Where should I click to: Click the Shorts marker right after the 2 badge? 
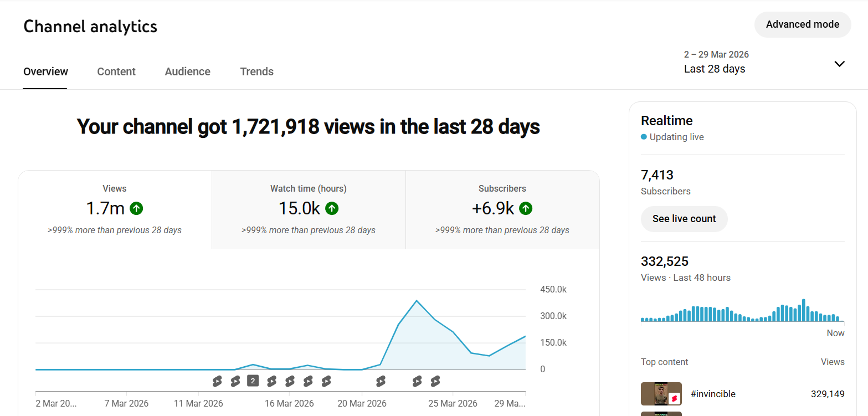271,381
